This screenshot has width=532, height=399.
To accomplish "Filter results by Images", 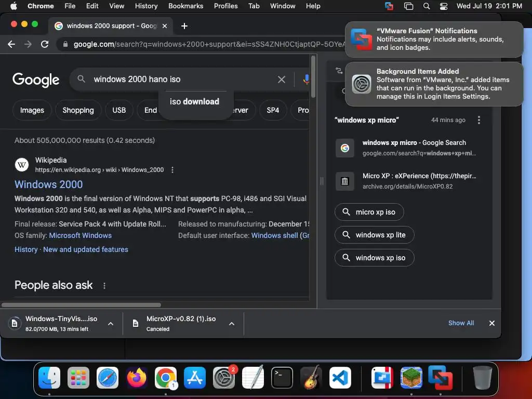I will click(32, 110).
